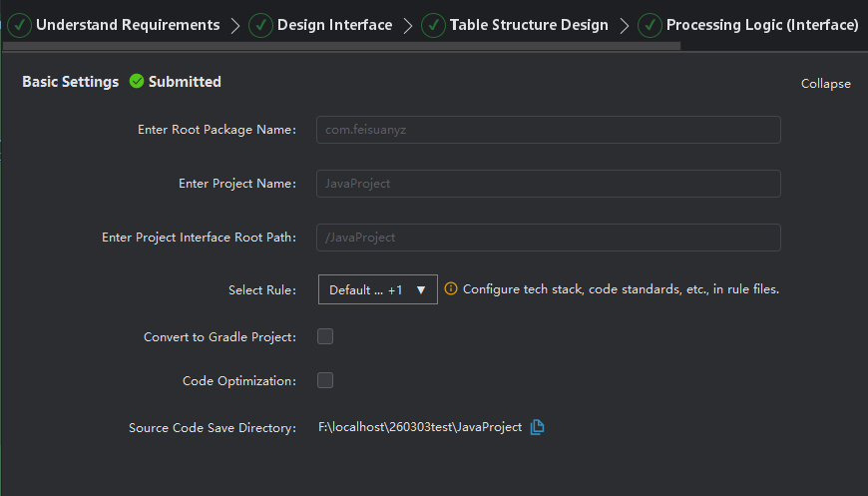This screenshot has height=496, width=868.
Task: Click the chevron arrow after Table Structure Design
Action: [x=624, y=26]
